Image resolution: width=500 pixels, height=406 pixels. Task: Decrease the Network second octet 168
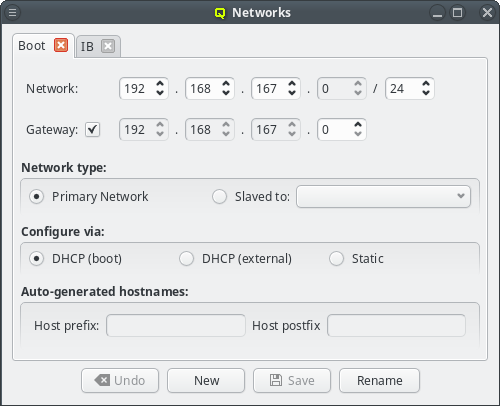coord(226,93)
